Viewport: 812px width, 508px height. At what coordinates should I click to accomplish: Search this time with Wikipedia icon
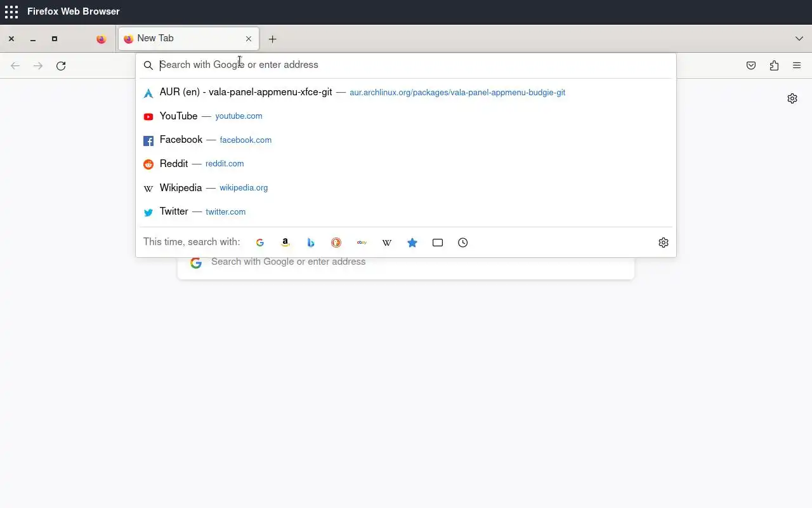click(387, 243)
